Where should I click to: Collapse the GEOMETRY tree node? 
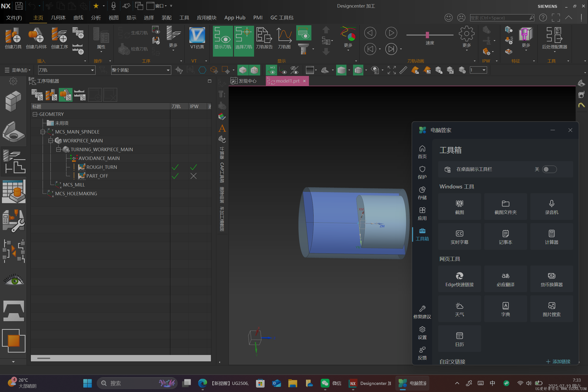pyautogui.click(x=35, y=114)
